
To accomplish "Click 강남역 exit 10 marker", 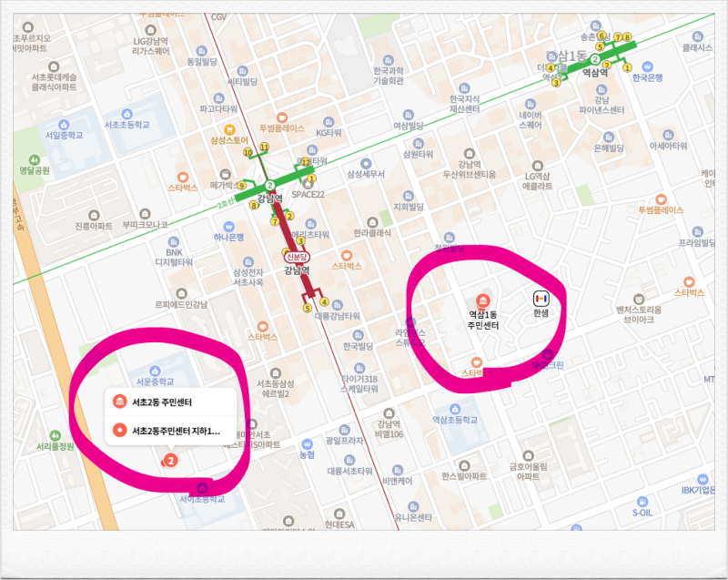I will coord(248,152).
